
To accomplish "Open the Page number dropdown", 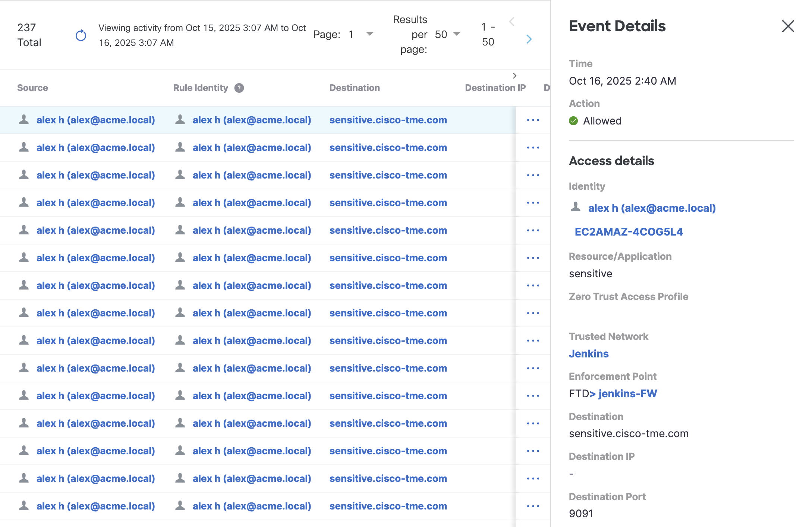I will click(x=369, y=34).
